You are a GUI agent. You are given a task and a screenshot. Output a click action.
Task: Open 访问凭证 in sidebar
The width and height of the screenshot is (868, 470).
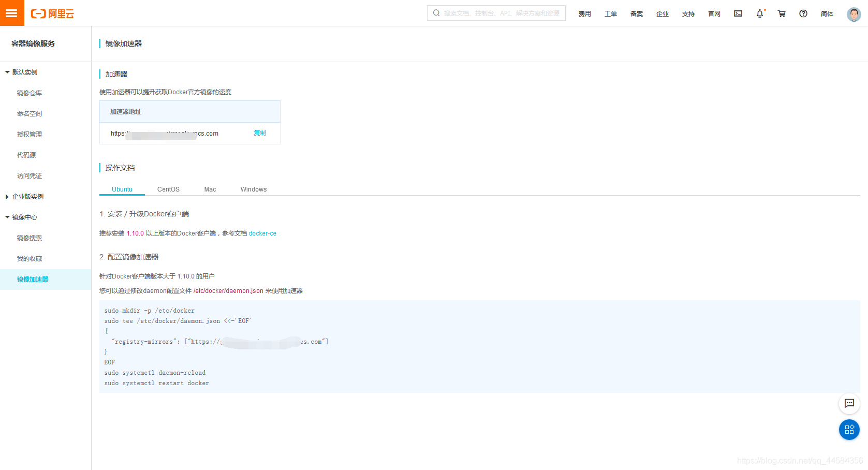pos(30,176)
